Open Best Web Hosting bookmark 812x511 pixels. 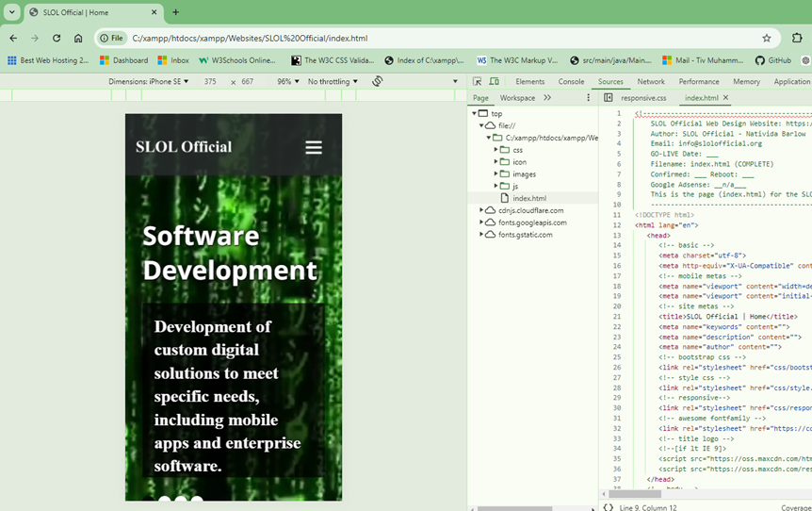pyautogui.click(x=48, y=60)
